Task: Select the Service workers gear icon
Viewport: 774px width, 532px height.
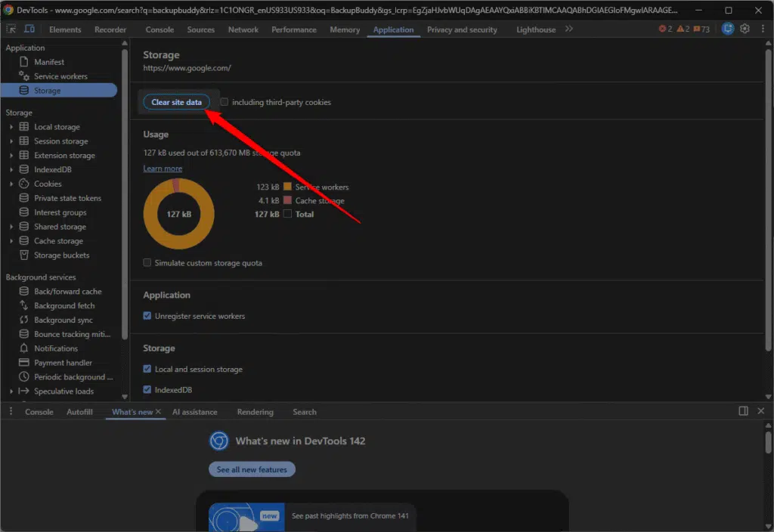Action: tap(24, 76)
